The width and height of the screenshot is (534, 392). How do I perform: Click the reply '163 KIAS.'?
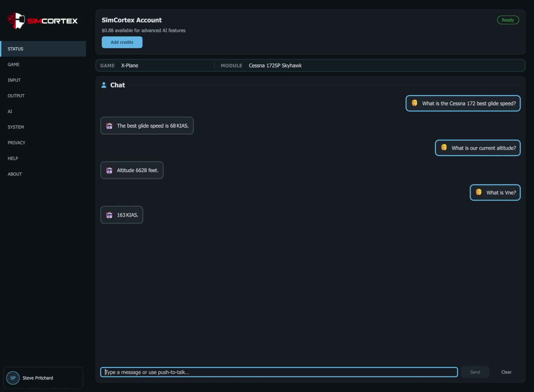tap(128, 215)
